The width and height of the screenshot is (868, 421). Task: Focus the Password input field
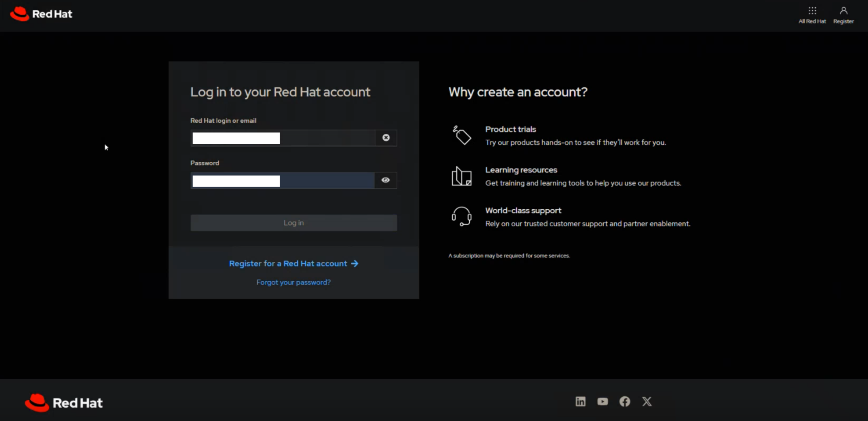tap(283, 180)
